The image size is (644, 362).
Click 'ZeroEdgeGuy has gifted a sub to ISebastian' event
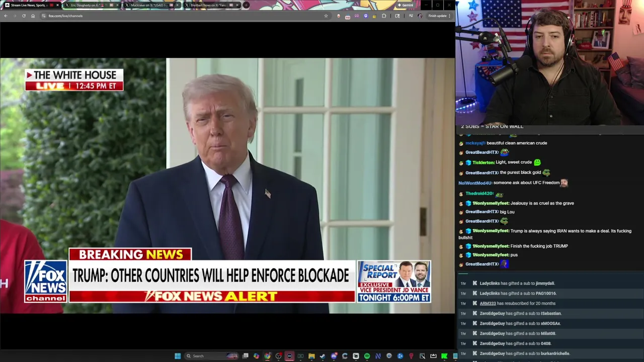click(x=520, y=313)
